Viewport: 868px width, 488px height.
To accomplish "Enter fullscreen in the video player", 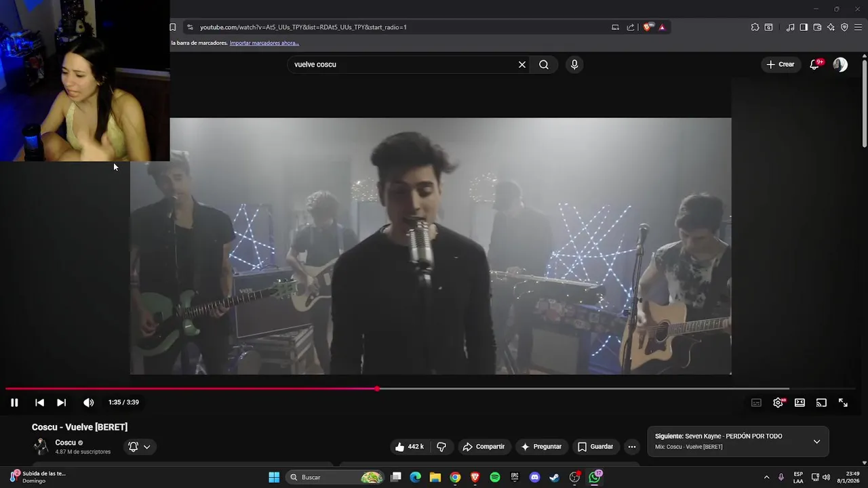I will coord(843,403).
